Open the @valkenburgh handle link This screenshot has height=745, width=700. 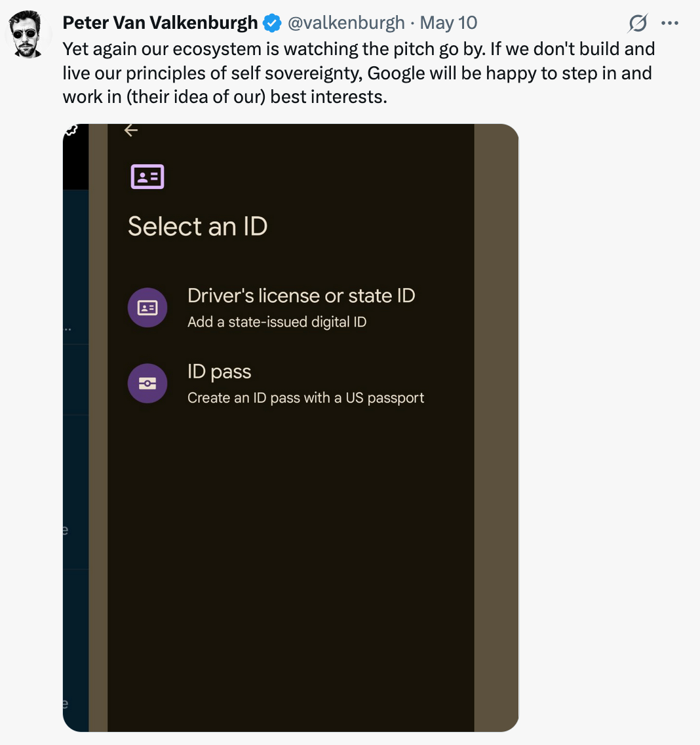click(346, 23)
